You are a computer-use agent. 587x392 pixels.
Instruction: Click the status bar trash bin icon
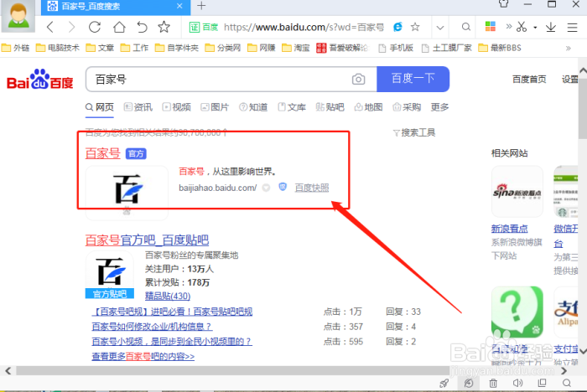click(x=493, y=383)
